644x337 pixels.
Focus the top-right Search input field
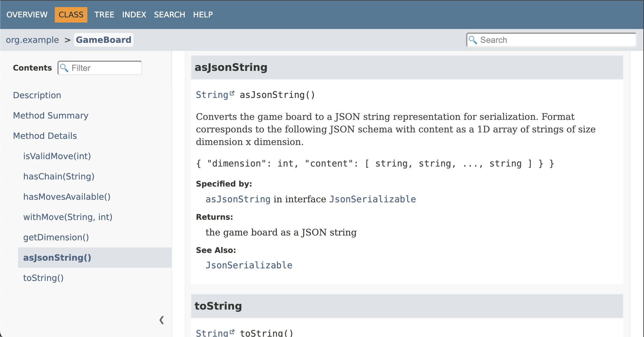[x=551, y=40]
